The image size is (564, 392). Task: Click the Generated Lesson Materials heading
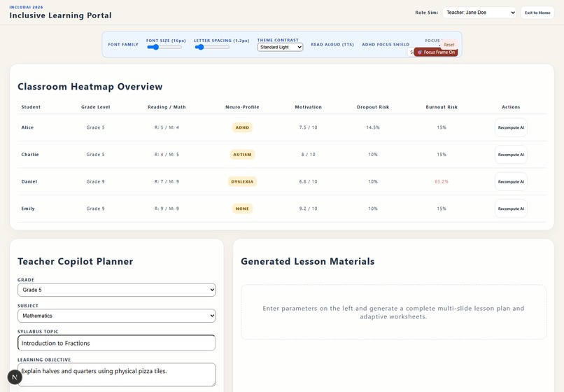[307, 261]
